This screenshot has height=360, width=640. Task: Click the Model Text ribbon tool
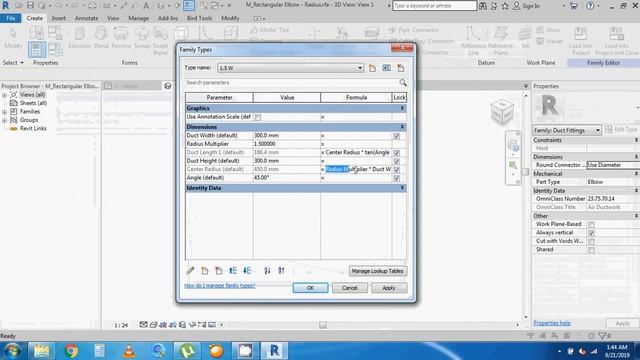click(x=269, y=30)
